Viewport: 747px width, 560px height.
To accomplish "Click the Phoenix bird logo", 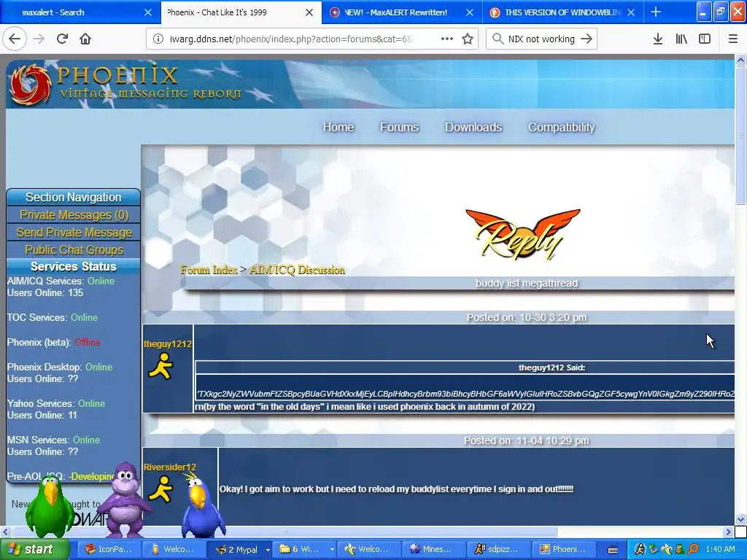I will pos(31,85).
